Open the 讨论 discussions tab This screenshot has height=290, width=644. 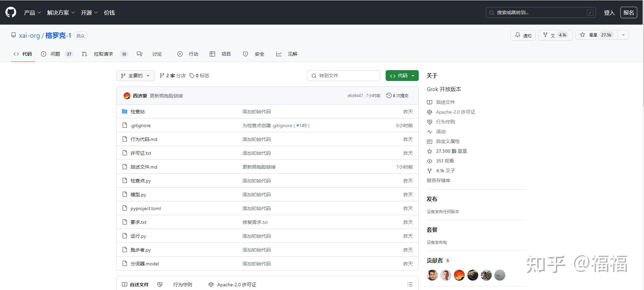pyautogui.click(x=149, y=54)
